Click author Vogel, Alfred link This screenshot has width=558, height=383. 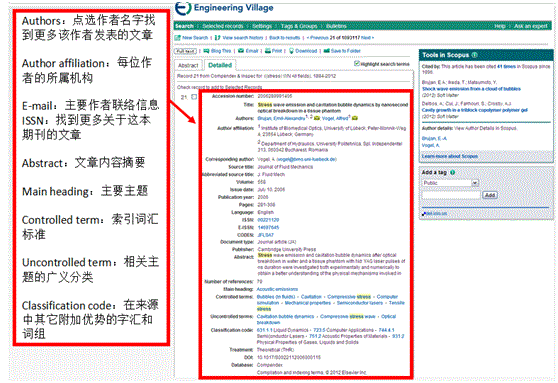[x=336, y=119]
